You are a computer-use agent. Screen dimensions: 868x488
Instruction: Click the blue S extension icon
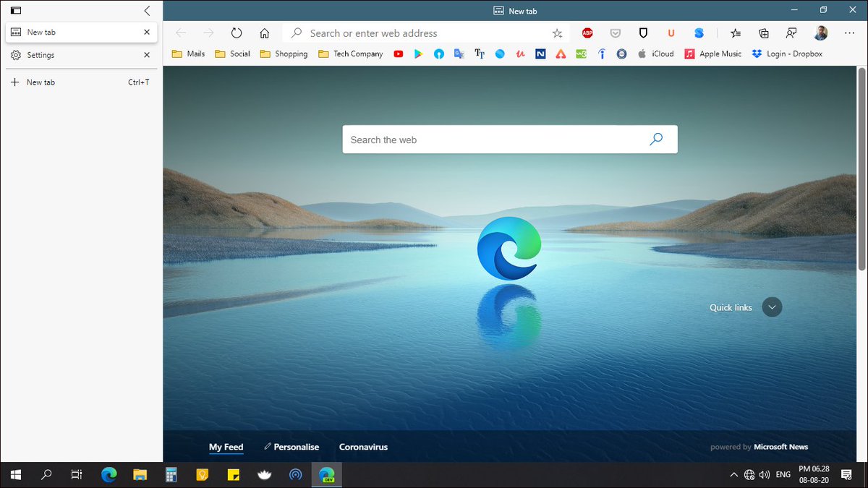[x=699, y=33]
